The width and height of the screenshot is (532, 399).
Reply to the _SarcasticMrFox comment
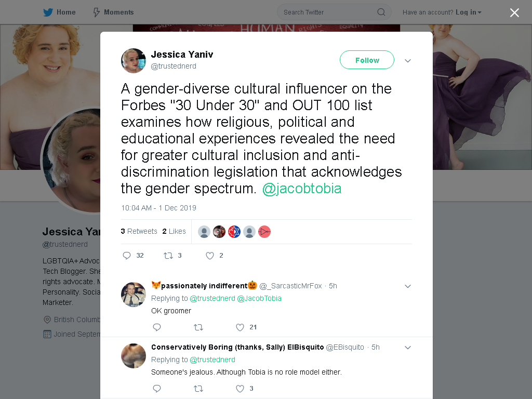coord(157,327)
